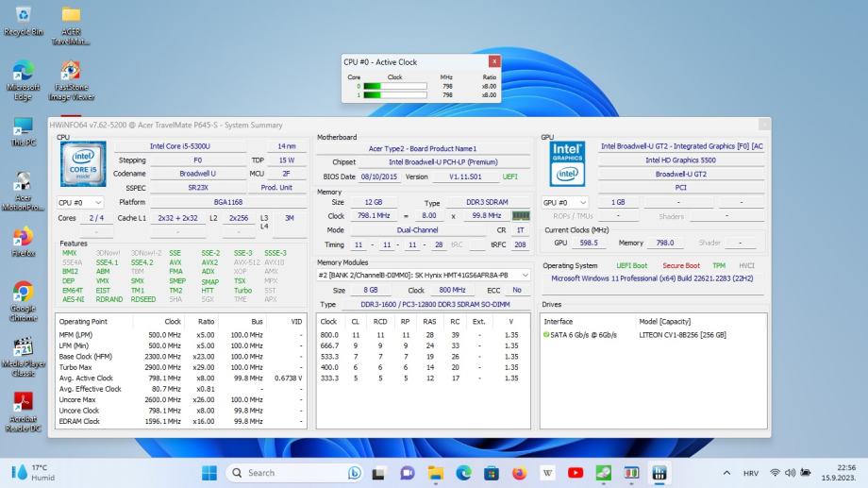Open the GPU #0 selector dropdown
868x488 pixels.
(x=565, y=202)
